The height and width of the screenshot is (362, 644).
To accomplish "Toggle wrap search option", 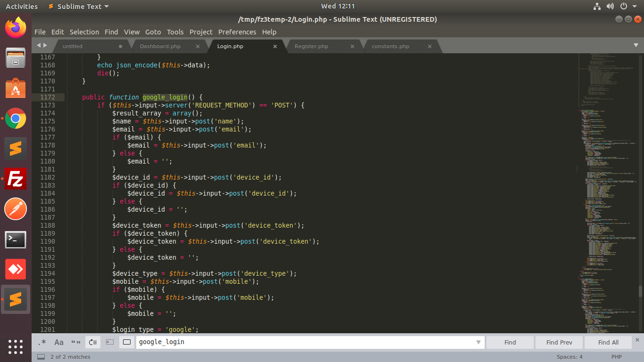I will click(93, 342).
